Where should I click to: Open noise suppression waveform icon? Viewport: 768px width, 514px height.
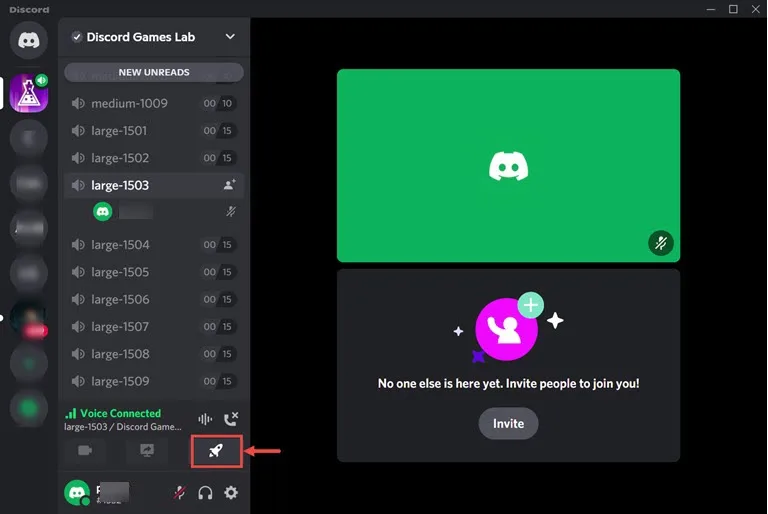205,419
